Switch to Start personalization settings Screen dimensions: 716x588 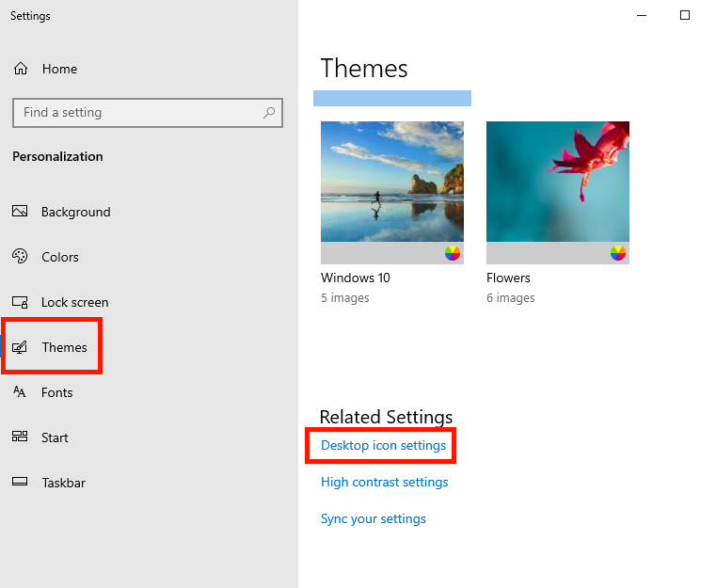pos(55,437)
